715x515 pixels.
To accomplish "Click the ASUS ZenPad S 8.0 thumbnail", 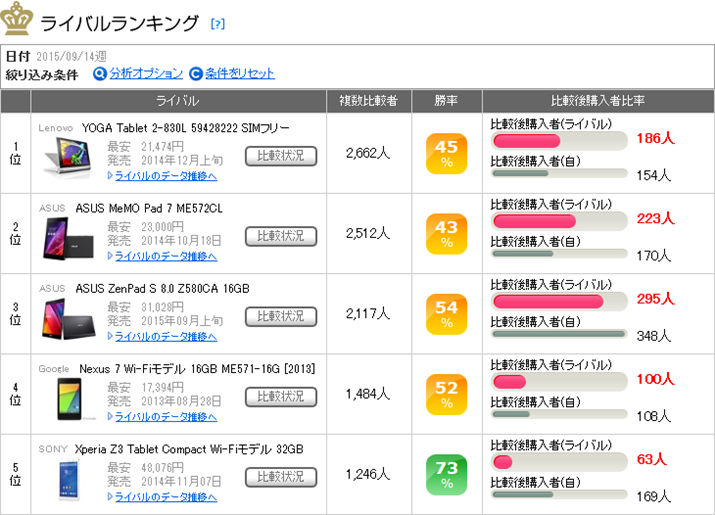I will pyautogui.click(x=70, y=318).
